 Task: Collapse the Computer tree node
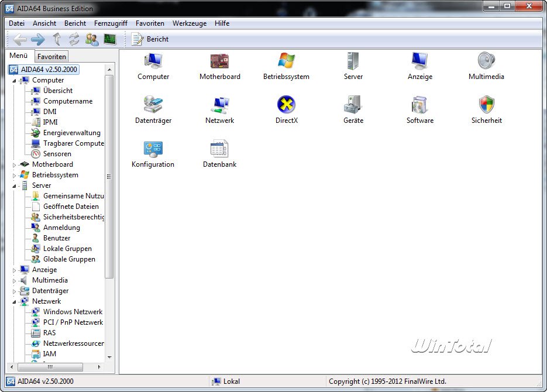tap(14, 81)
